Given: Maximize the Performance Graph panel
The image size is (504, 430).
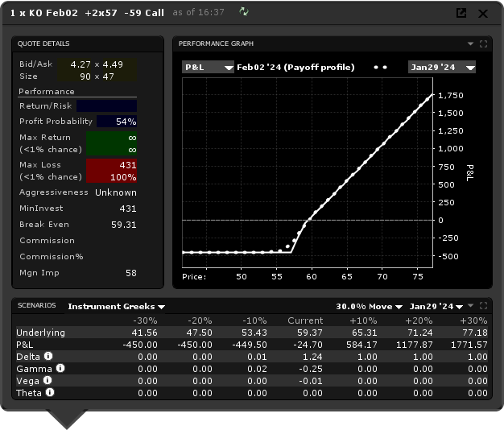Looking at the screenshot, I should [483, 43].
